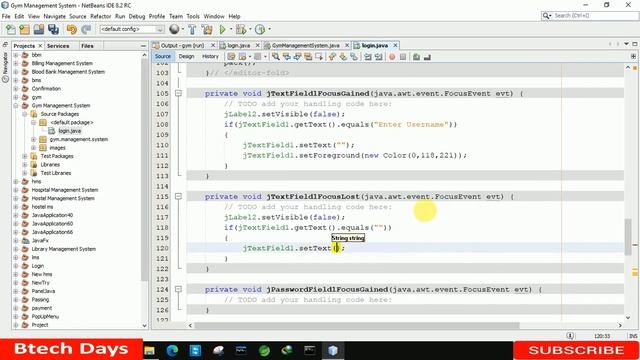Click the Profile Project clock icon
The image size is (640, 360).
pyautogui.click(x=260, y=29)
